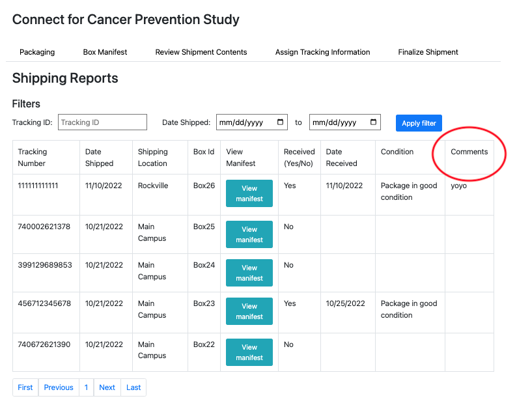The image size is (517, 420).
Task: Click the Next page link
Action: click(107, 387)
